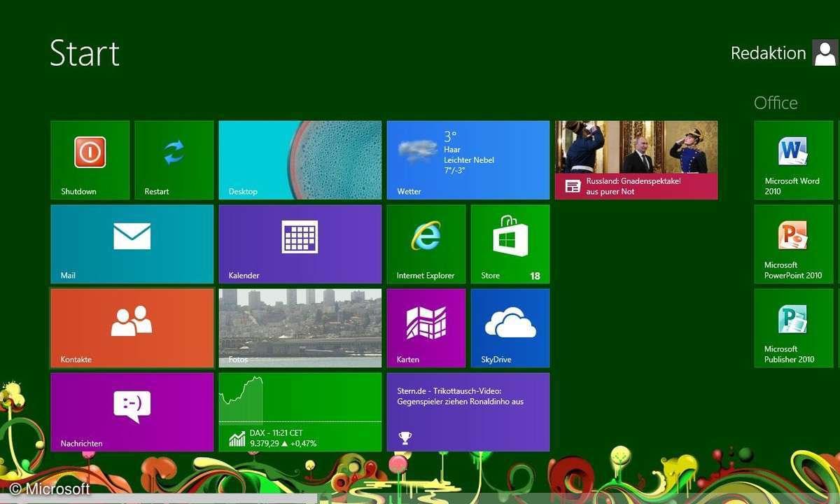Click the Office group heading
Screen dimensions: 840x504
click(776, 103)
